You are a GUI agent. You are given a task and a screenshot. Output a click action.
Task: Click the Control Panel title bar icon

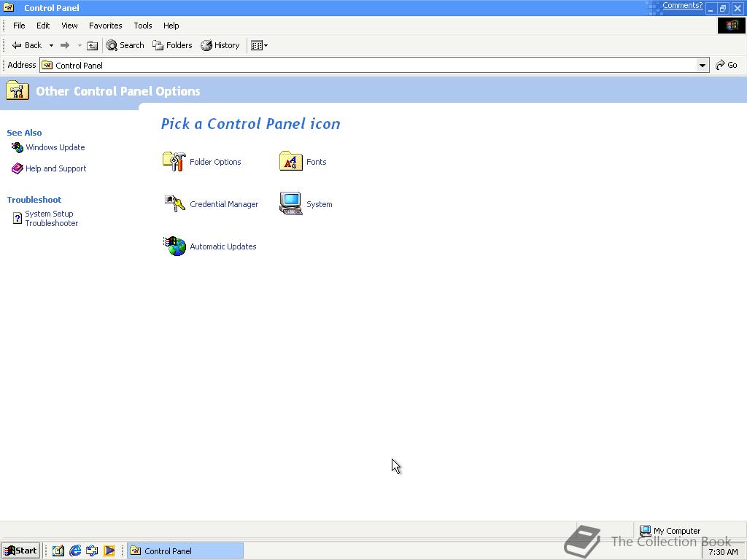click(9, 7)
